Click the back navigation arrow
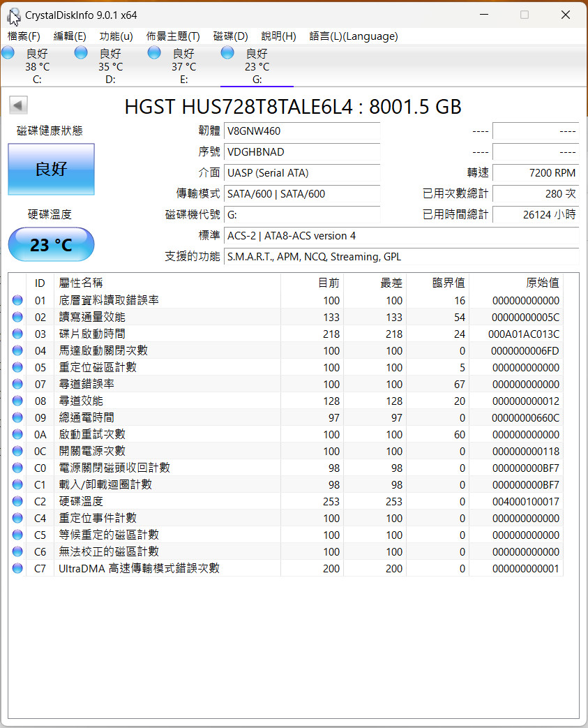Image resolution: width=588 pixels, height=728 pixels. click(x=17, y=104)
